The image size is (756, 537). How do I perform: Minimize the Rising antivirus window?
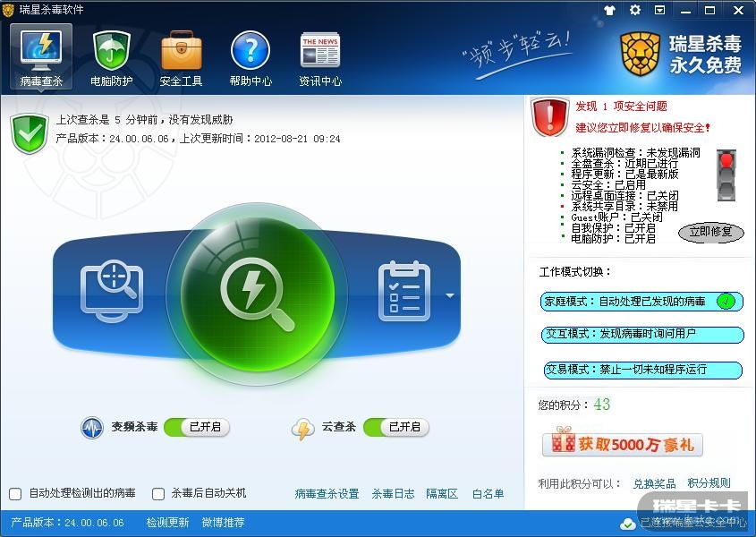685,10
